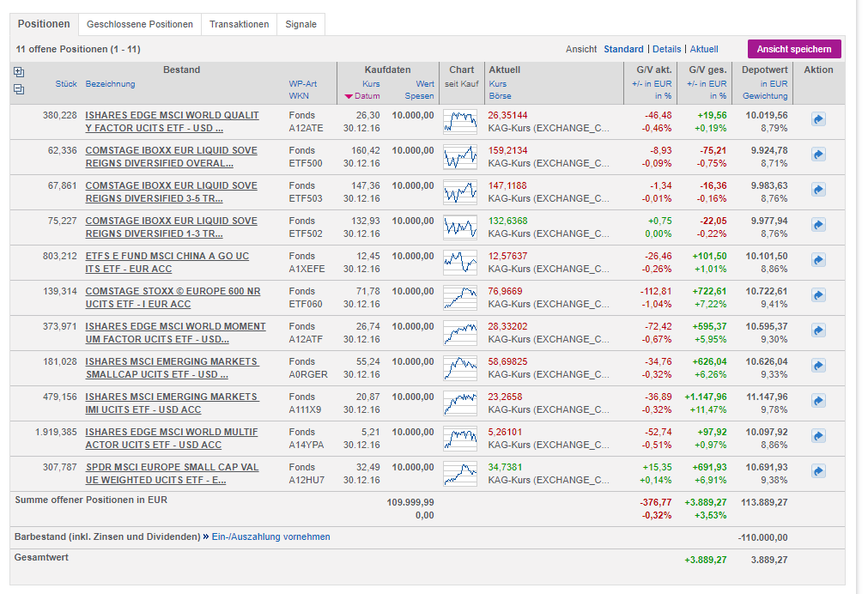Screen dimensions: 868x594
Task: Switch to the Transaktionen tab
Action: (239, 24)
